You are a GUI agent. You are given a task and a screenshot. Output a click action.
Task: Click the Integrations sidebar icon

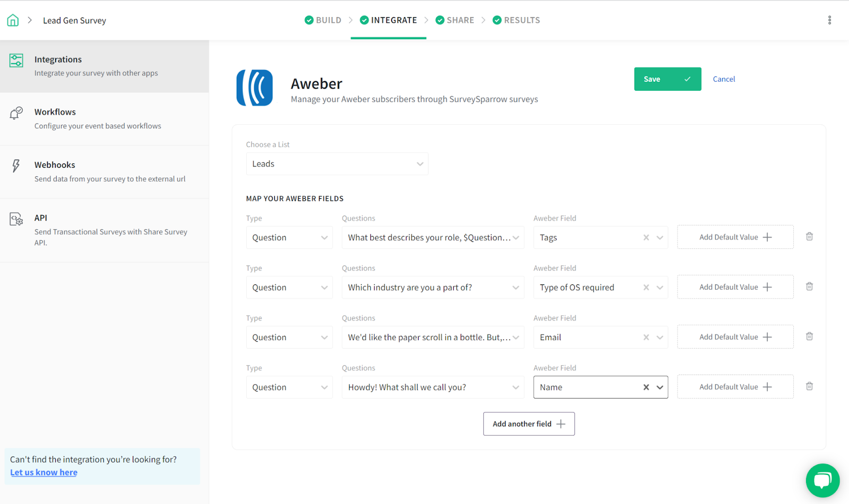click(16, 60)
